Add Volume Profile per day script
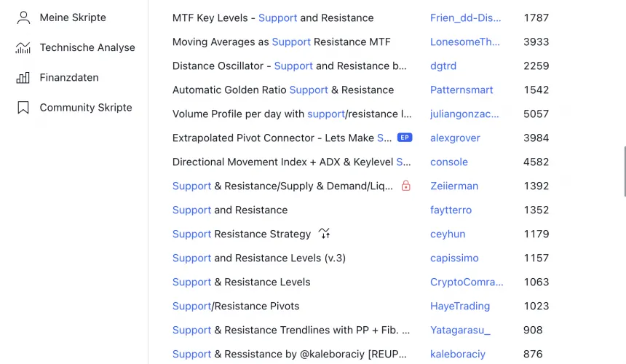The image size is (626, 364). click(x=285, y=114)
